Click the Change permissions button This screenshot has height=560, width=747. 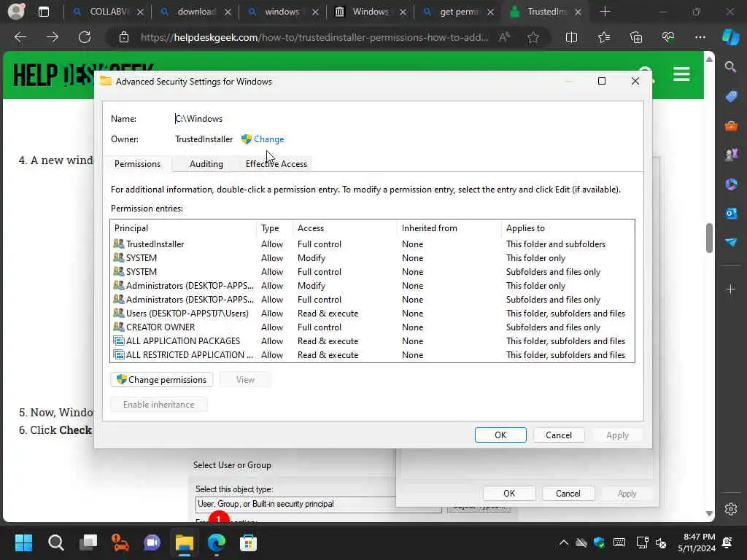coord(161,379)
